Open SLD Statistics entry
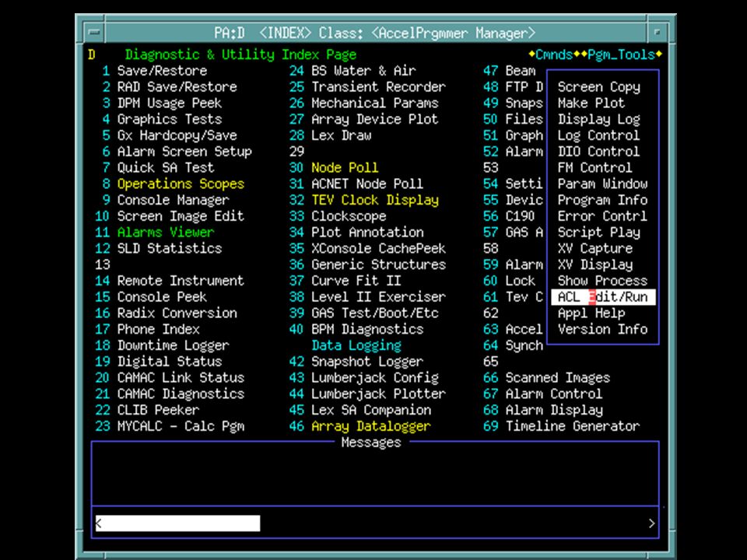 pos(170,249)
